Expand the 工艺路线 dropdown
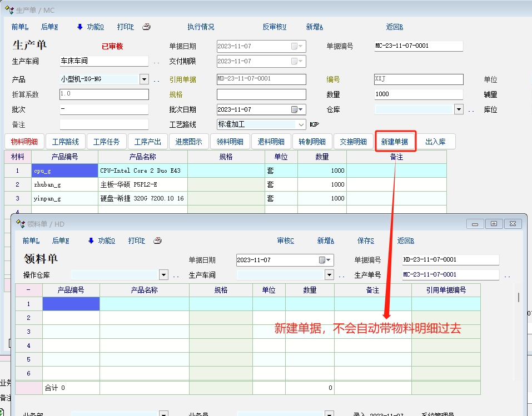This screenshot has width=532, height=416. pyautogui.click(x=301, y=124)
